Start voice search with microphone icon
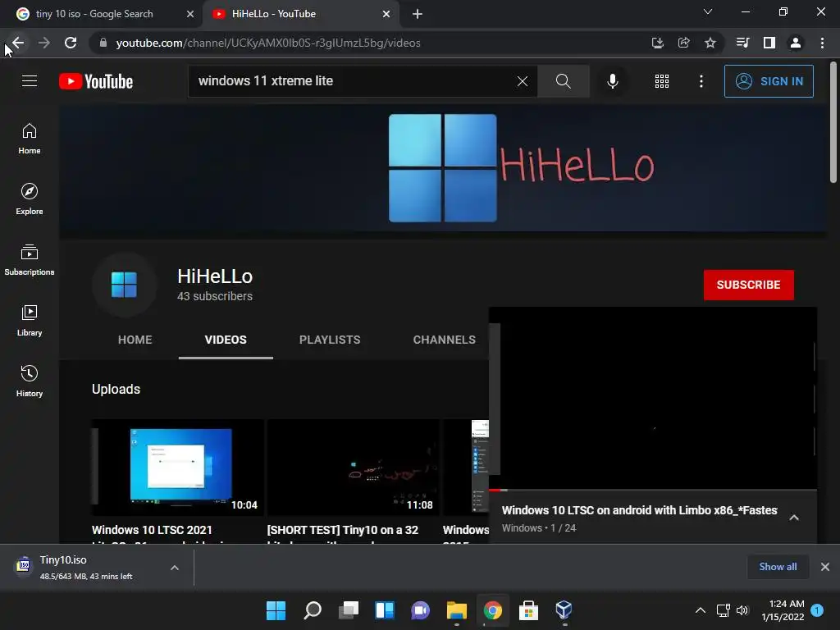The height and width of the screenshot is (630, 840). [x=612, y=81]
